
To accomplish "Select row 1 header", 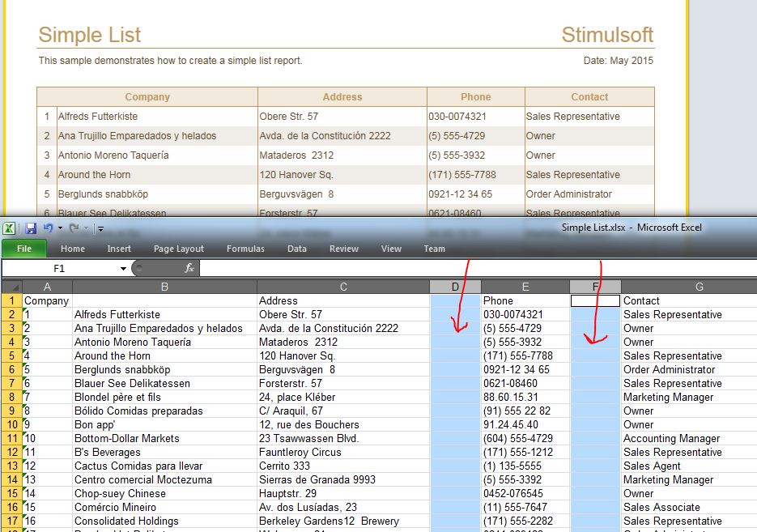I will [11, 300].
